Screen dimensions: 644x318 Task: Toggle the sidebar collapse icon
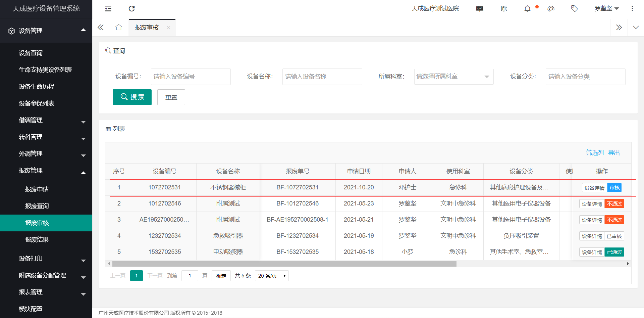108,9
